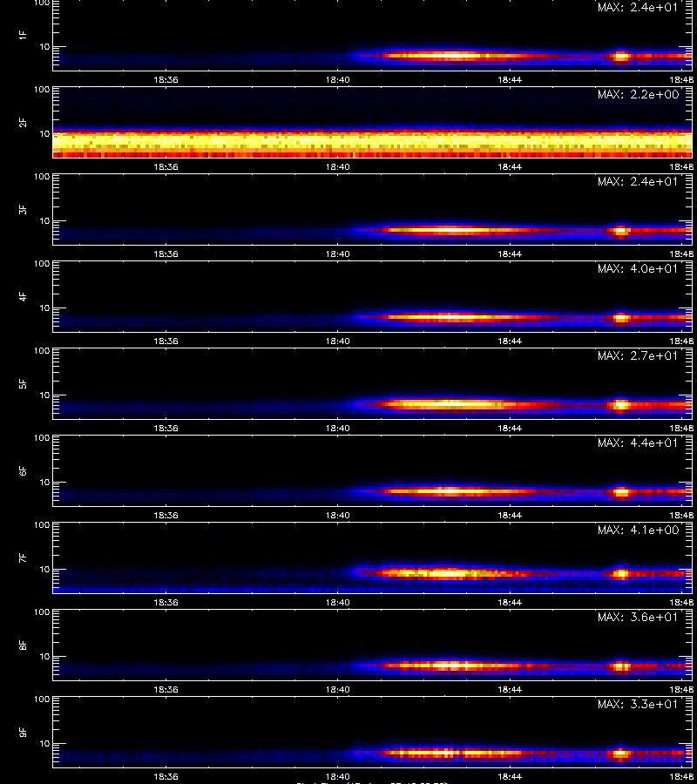Image resolution: width=697 pixels, height=784 pixels.
Task: Click the '10' y-axis label of panel 5F
Action: [x=45, y=395]
